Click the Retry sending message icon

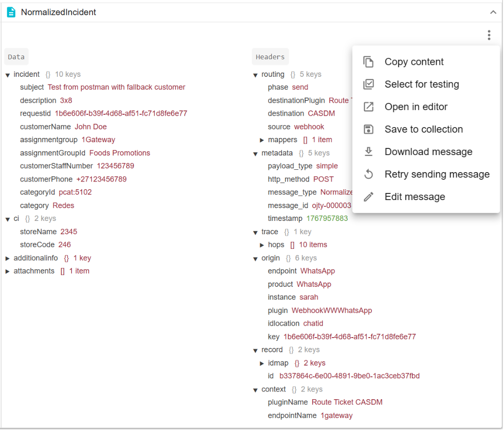click(x=369, y=174)
